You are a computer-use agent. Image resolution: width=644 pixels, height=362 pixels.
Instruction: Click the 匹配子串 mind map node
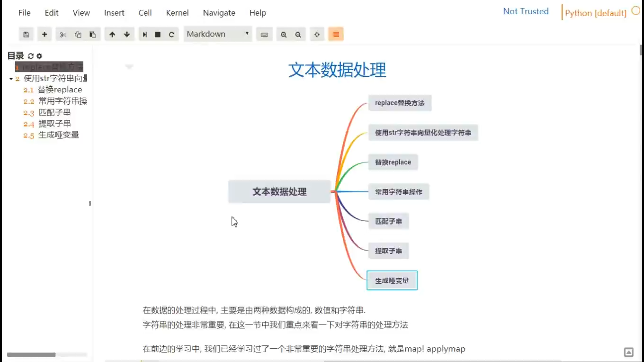tap(388, 221)
